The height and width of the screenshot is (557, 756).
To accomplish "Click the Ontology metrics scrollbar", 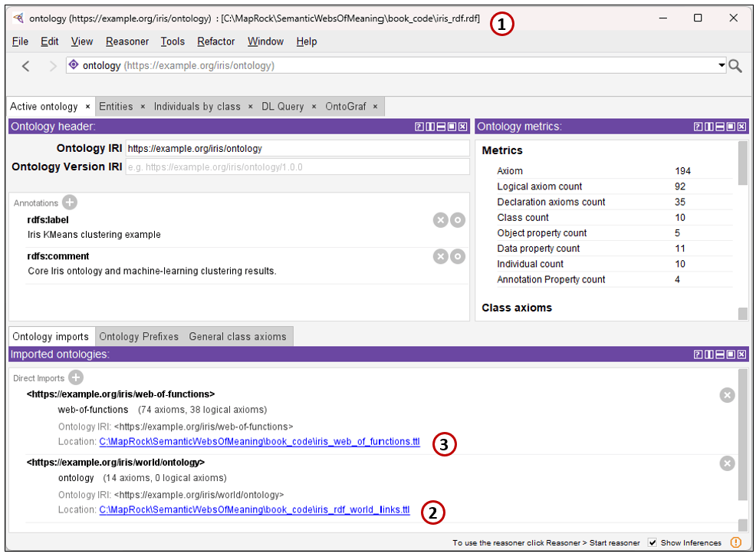I will pyautogui.click(x=742, y=230).
